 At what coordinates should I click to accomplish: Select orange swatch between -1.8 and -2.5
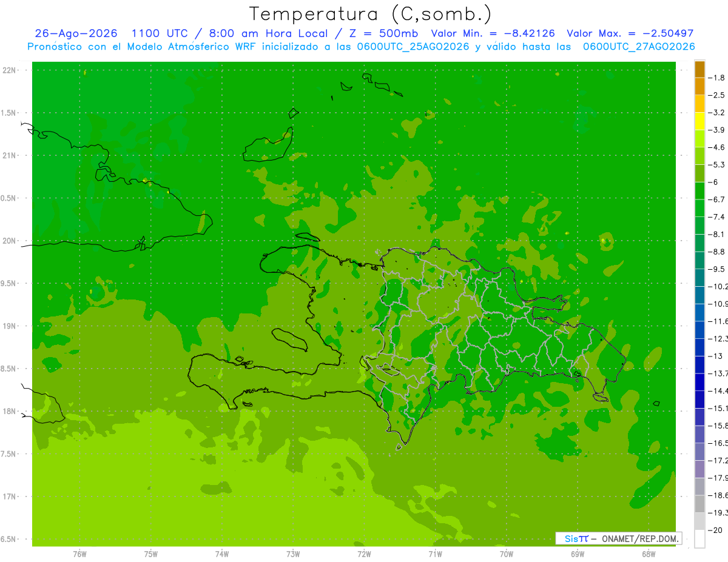click(x=699, y=87)
